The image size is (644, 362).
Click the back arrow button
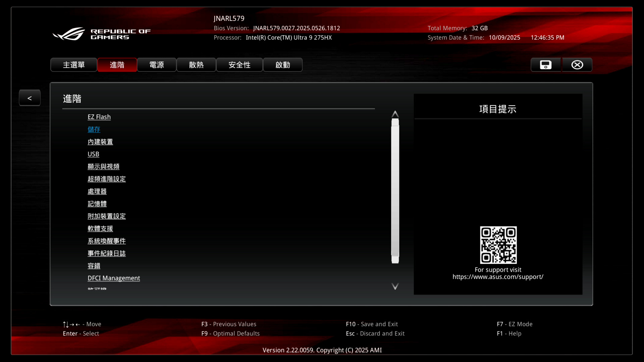pyautogui.click(x=30, y=98)
